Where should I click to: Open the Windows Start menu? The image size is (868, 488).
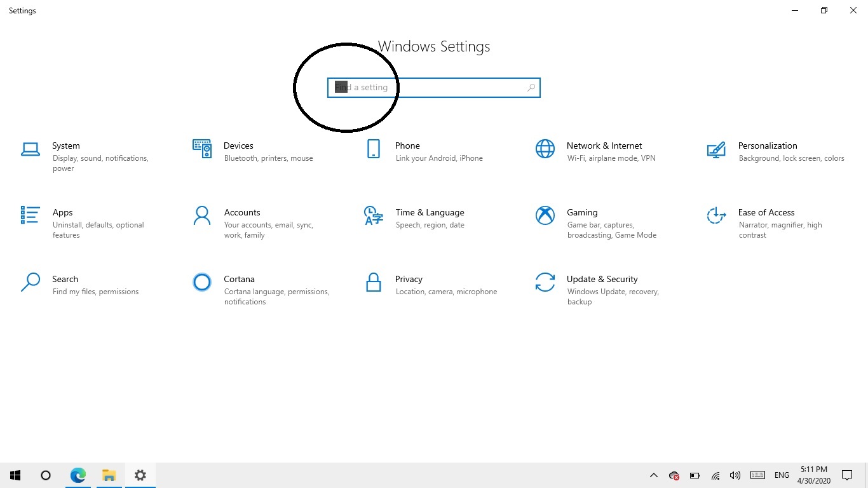pos(15,475)
